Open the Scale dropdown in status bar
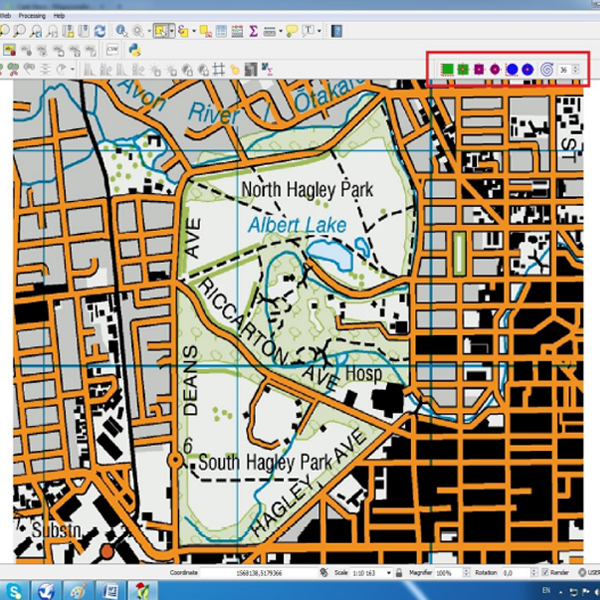Viewport: 600px width, 600px height. coord(389,573)
